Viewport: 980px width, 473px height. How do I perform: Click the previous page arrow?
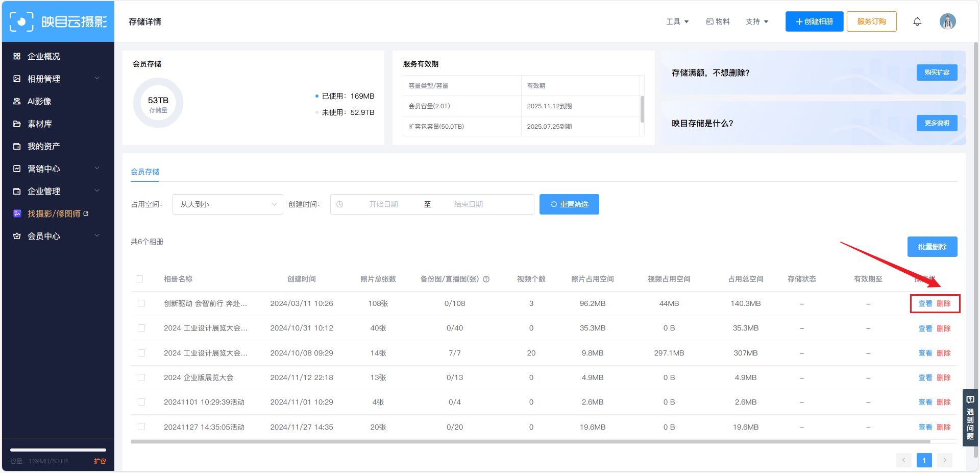[903, 460]
